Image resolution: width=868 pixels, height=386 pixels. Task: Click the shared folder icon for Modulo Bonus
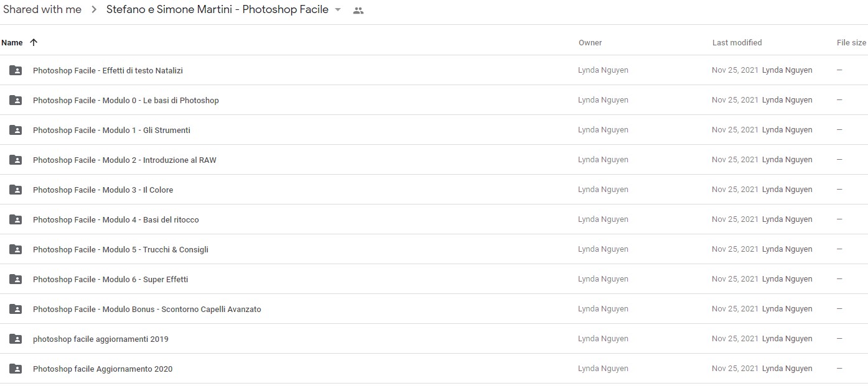[16, 309]
